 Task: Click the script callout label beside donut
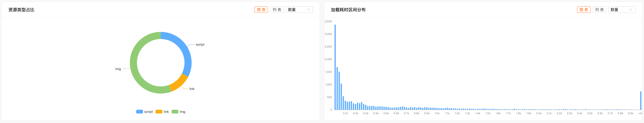pyautogui.click(x=200, y=45)
